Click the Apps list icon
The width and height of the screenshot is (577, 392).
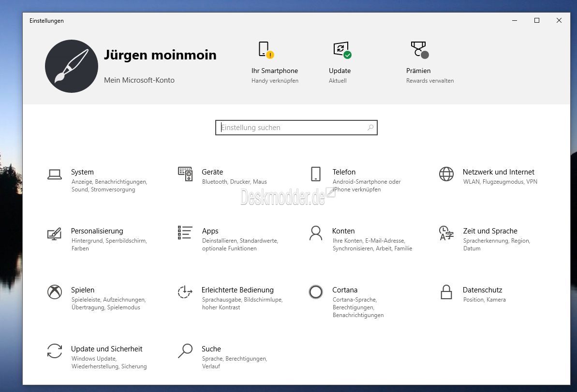point(185,233)
